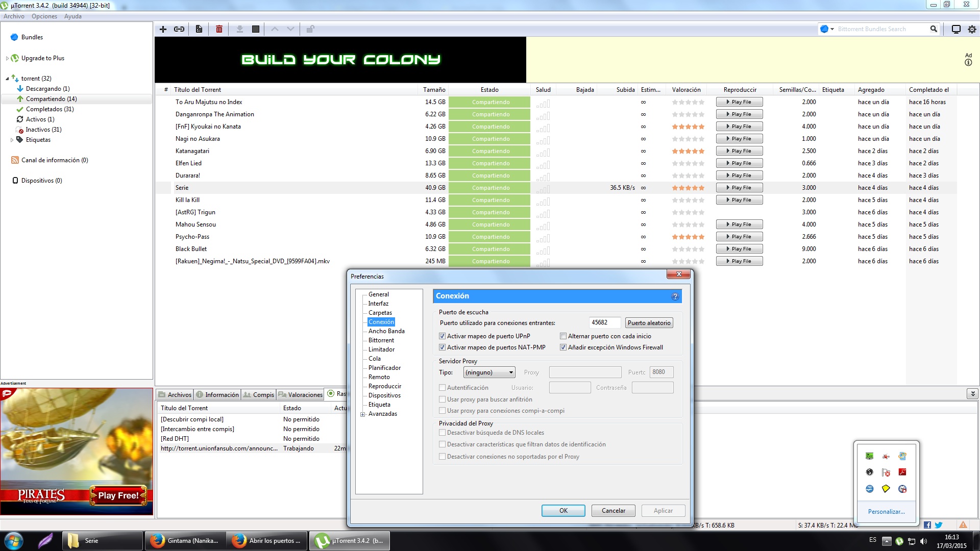
Task: Click rating stars for Black Bullet
Action: (x=688, y=249)
